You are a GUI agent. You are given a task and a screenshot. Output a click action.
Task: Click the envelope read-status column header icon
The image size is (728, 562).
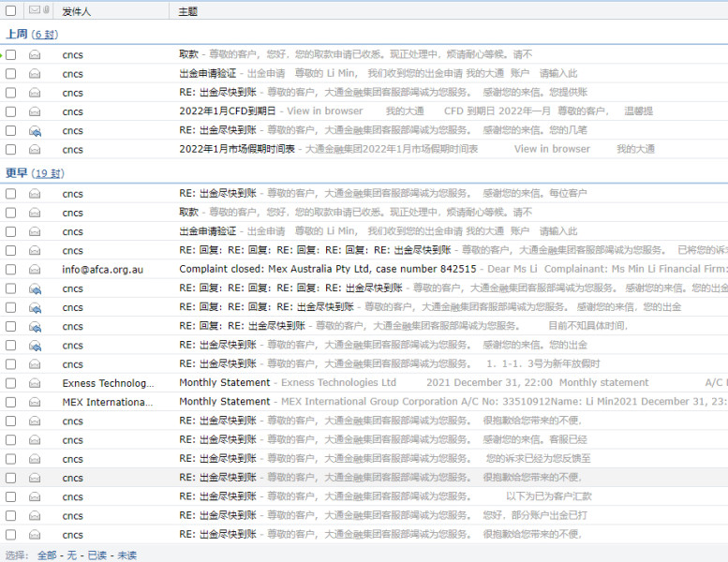34,10
